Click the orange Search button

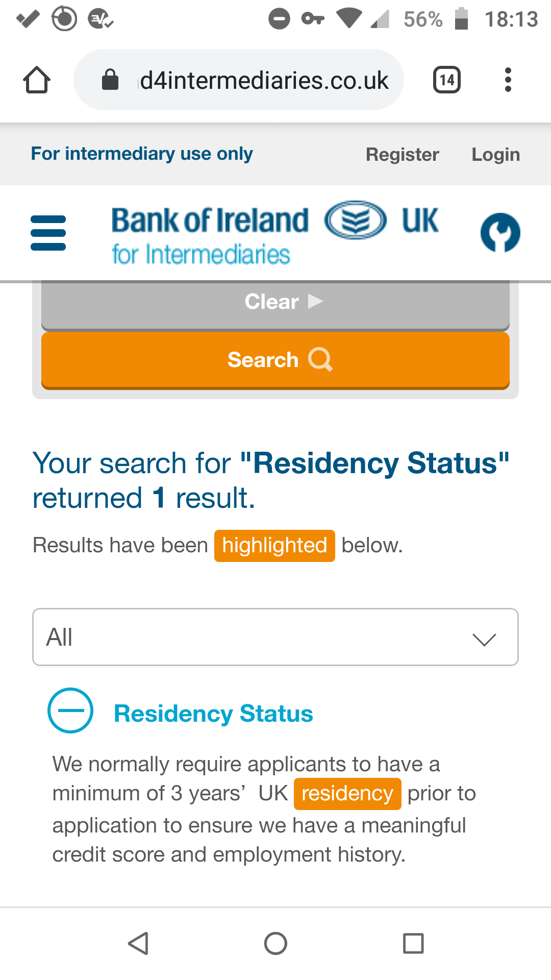point(275,360)
